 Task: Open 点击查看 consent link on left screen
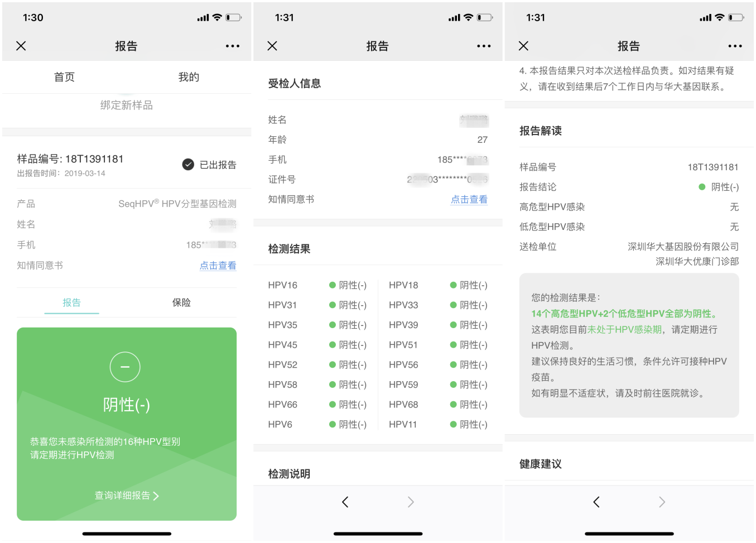click(x=218, y=266)
